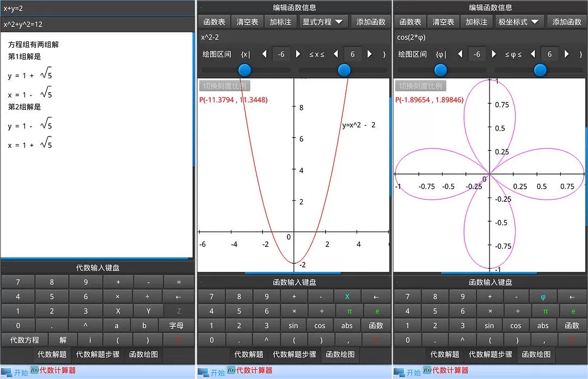The height and width of the screenshot is (379, 588).
Task: Switch to the 代数解题步骤 tab under the algebra keyboard
Action: click(x=98, y=355)
